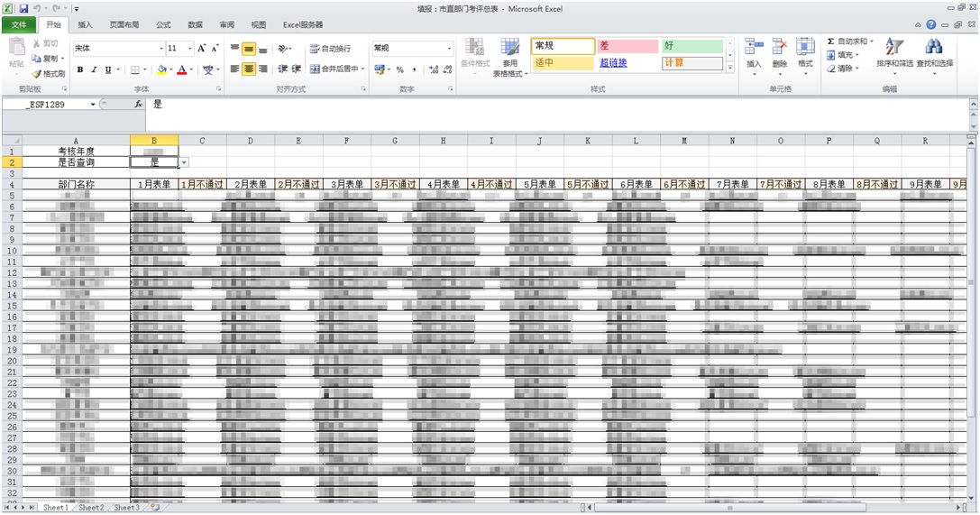Switch to the 公式 ribbon tab
This screenshot has width=980, height=515.
(163, 25)
